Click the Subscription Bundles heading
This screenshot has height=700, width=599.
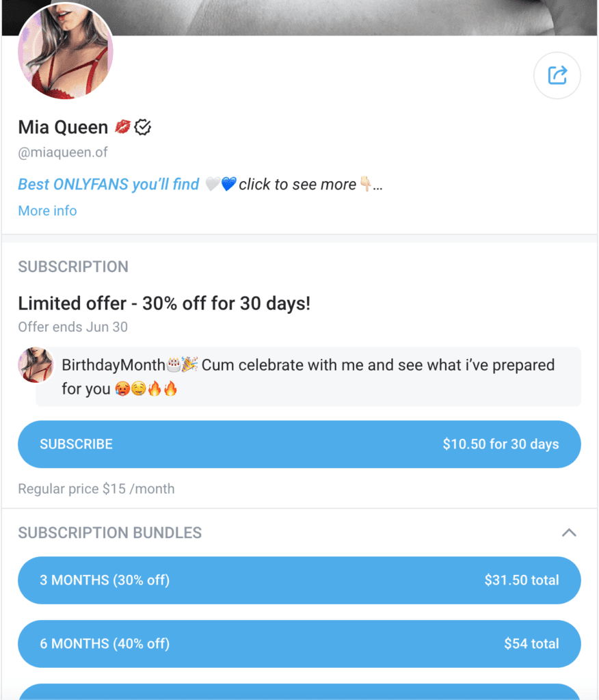(109, 533)
